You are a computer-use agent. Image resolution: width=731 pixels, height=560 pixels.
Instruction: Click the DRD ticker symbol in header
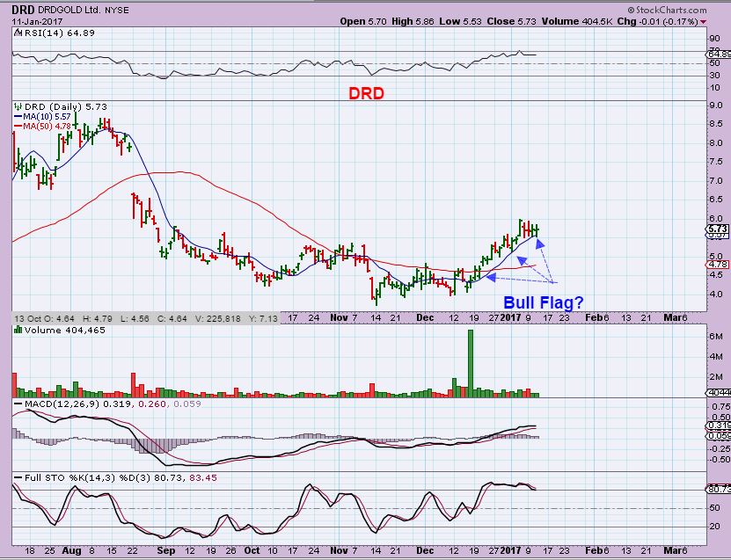pos(23,10)
